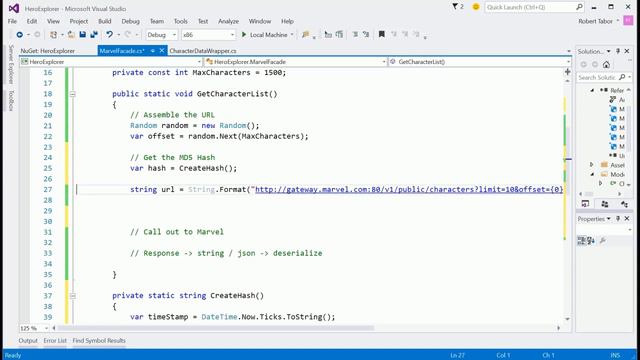Click the gateway.marvel.com URL link in code
Image resolution: width=640 pixels, height=360 pixels.
pyautogui.click(x=409, y=189)
